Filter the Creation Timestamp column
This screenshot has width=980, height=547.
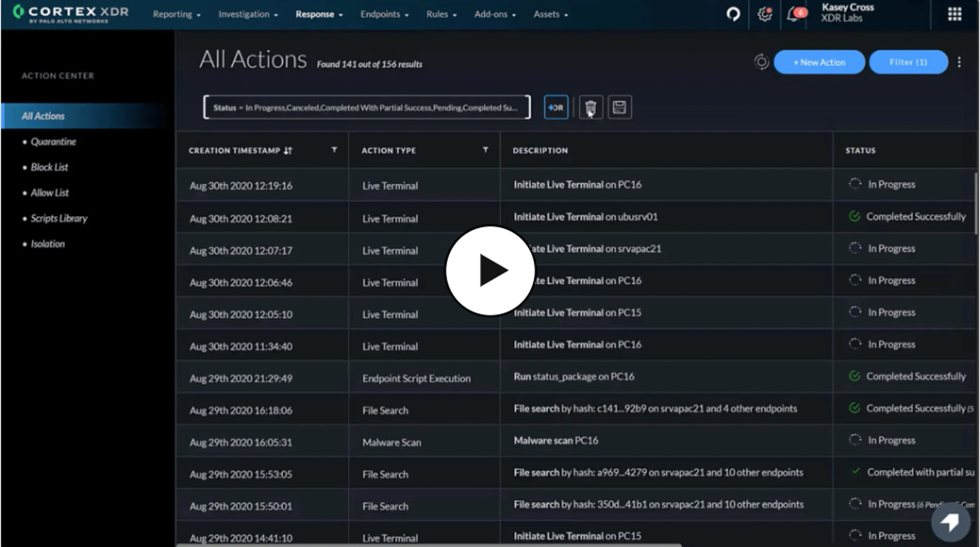(x=334, y=150)
